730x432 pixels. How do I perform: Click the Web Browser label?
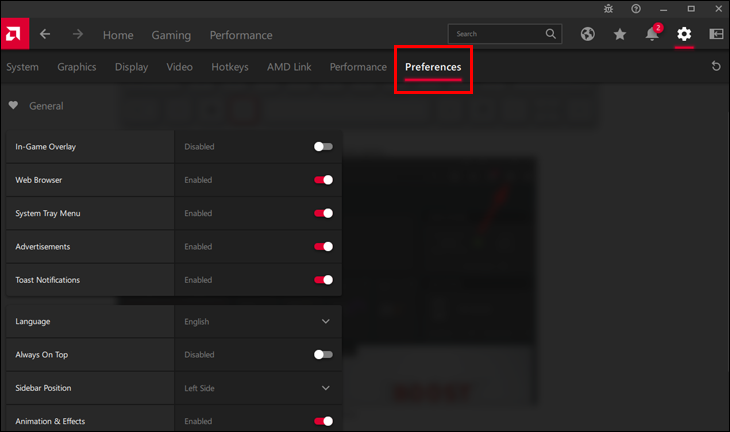pyautogui.click(x=39, y=180)
